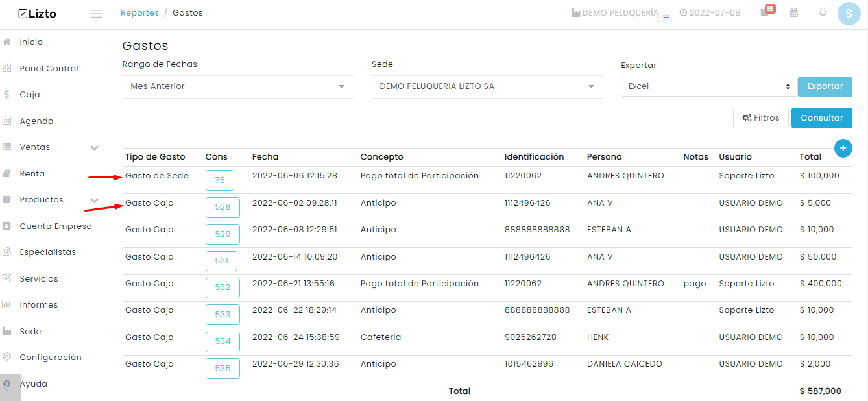
Task: Click the Consultar button
Action: click(822, 118)
